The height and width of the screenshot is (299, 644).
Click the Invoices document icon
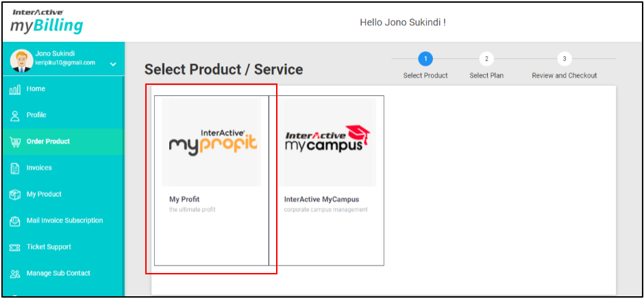[14, 168]
